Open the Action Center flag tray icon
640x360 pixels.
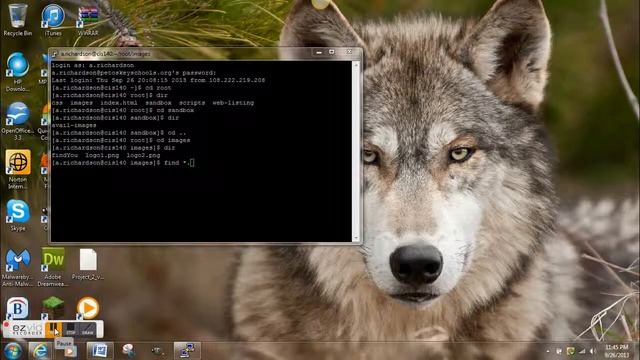click(x=559, y=351)
